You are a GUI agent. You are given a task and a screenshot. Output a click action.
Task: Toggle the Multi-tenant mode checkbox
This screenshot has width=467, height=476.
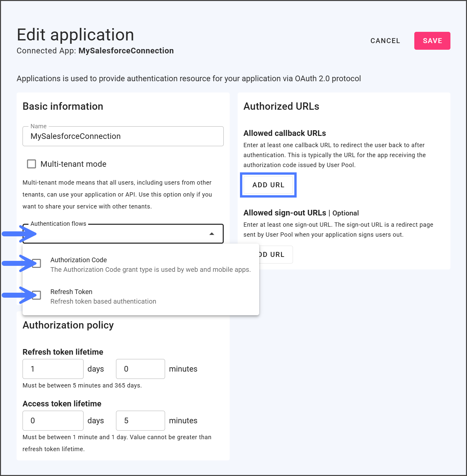click(31, 164)
